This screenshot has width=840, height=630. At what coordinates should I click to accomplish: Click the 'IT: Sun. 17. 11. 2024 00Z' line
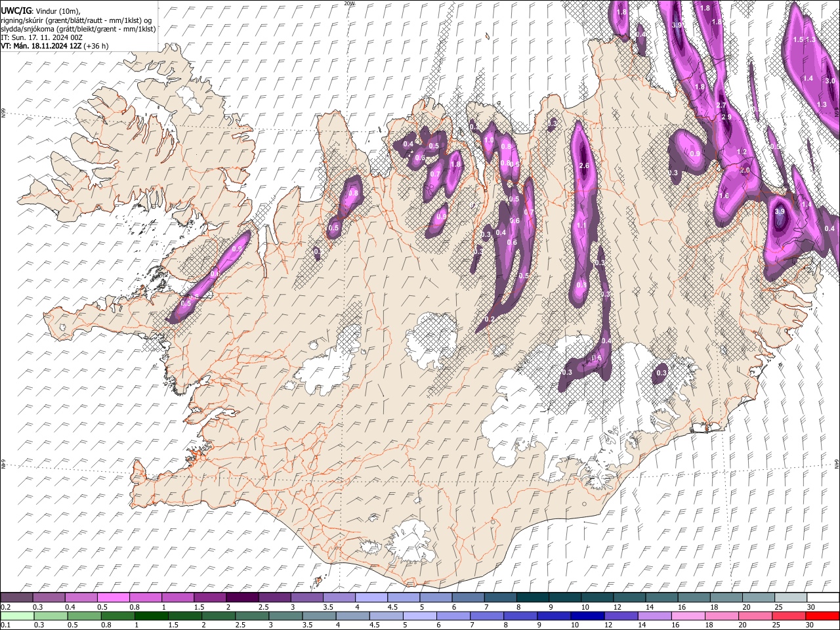click(41, 37)
